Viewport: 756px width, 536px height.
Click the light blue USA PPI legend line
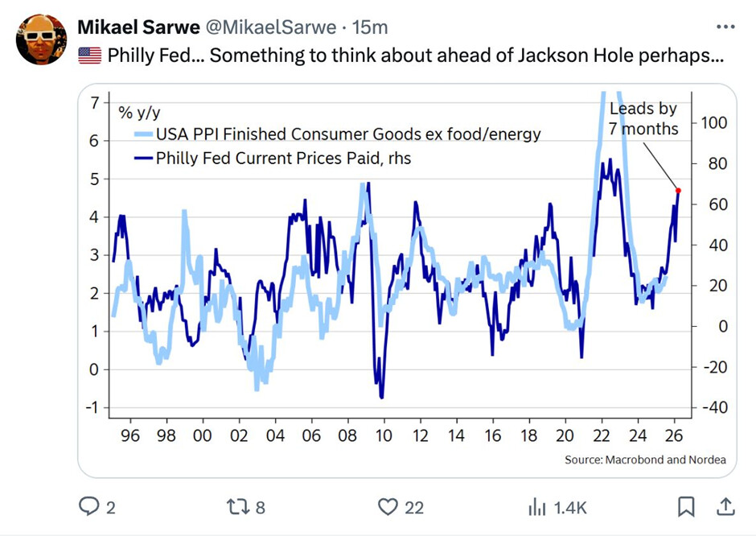[x=143, y=134]
